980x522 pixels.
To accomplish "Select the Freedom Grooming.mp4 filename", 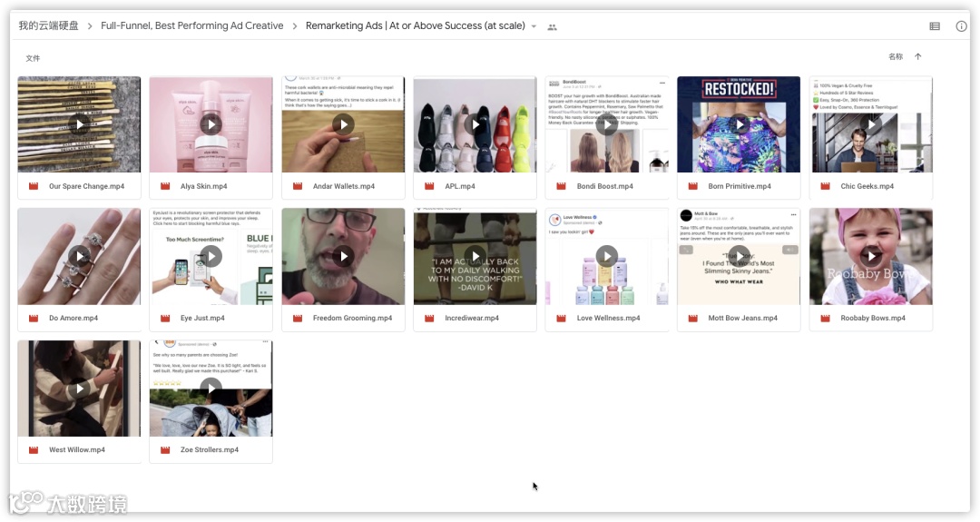I will pyautogui.click(x=352, y=319).
